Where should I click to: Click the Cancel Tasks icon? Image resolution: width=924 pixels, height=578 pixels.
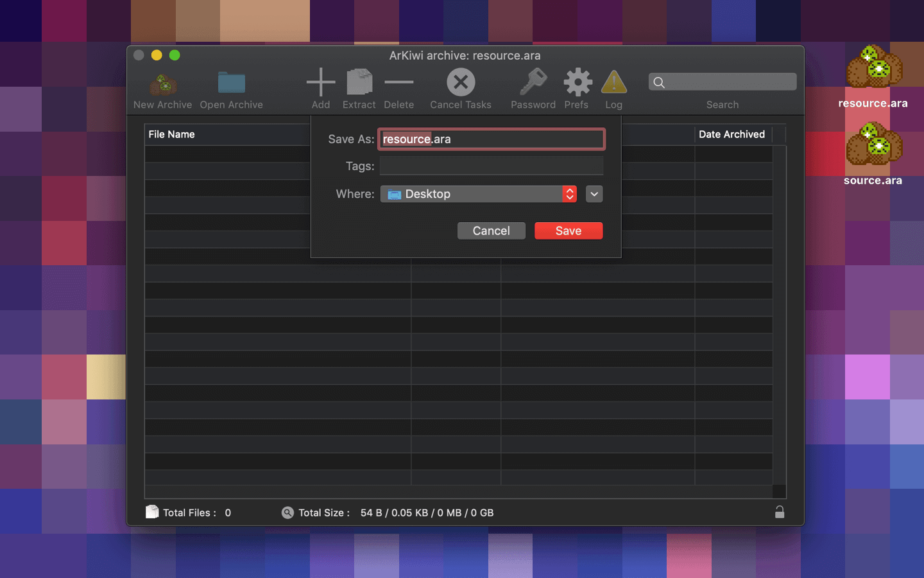(460, 83)
